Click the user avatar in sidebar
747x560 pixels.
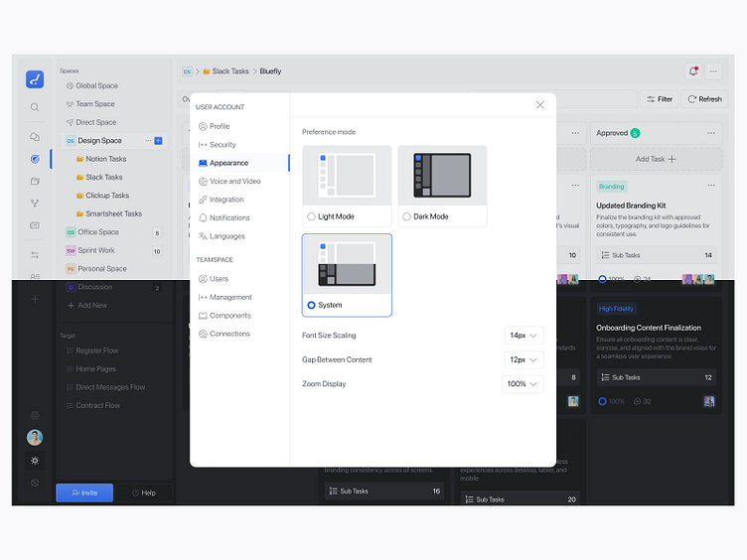click(x=35, y=438)
